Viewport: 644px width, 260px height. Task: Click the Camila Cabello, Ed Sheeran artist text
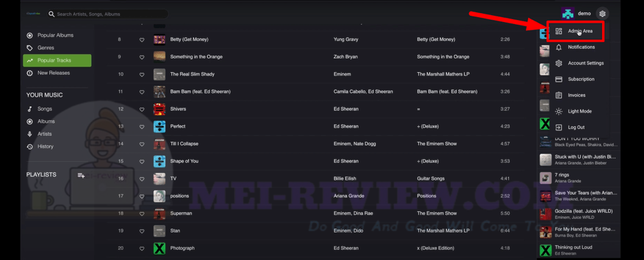click(363, 92)
